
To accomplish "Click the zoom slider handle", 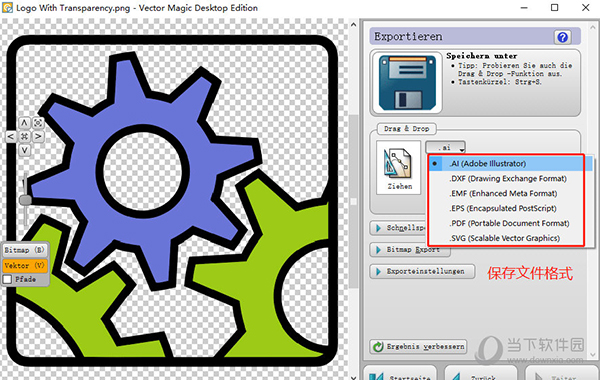I will point(25,200).
